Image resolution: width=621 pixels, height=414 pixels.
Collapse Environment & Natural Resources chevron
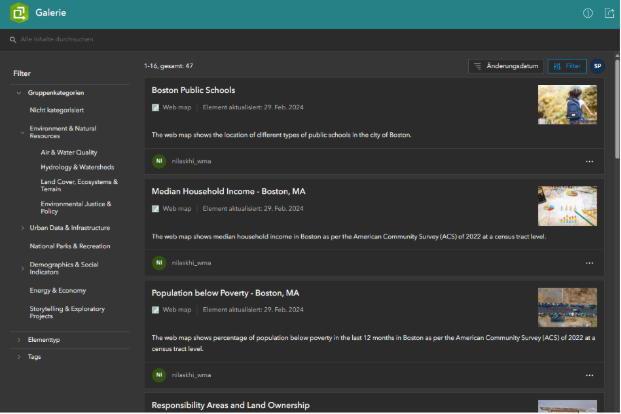23,132
